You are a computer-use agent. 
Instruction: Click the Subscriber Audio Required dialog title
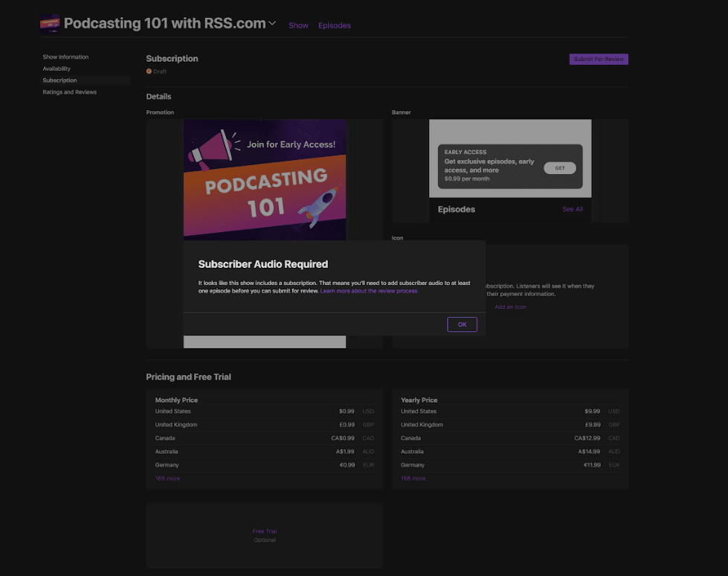point(263,264)
